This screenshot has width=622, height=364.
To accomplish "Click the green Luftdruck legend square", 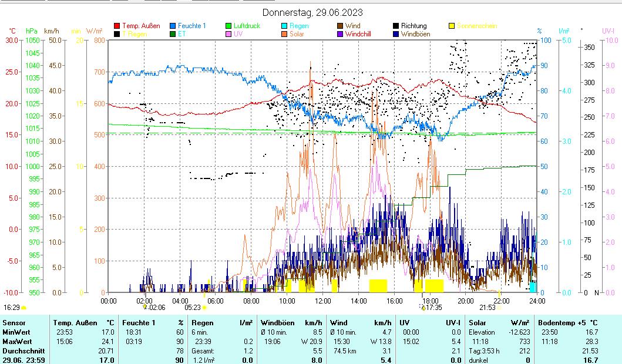I will pyautogui.click(x=229, y=26).
